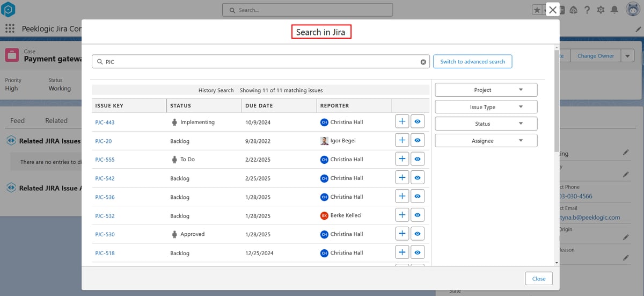The height and width of the screenshot is (296, 644).
Task: Open issue link PJC-532
Action: point(105,216)
